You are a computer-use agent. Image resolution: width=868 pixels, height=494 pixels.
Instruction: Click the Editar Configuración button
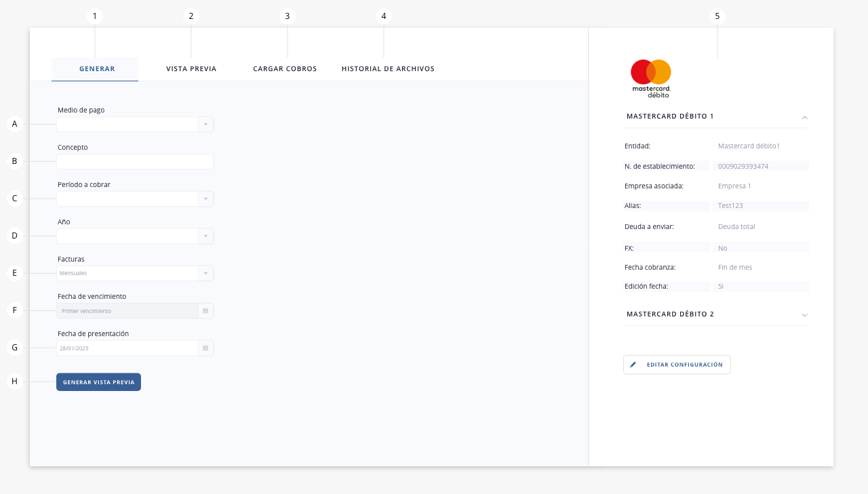(x=677, y=365)
